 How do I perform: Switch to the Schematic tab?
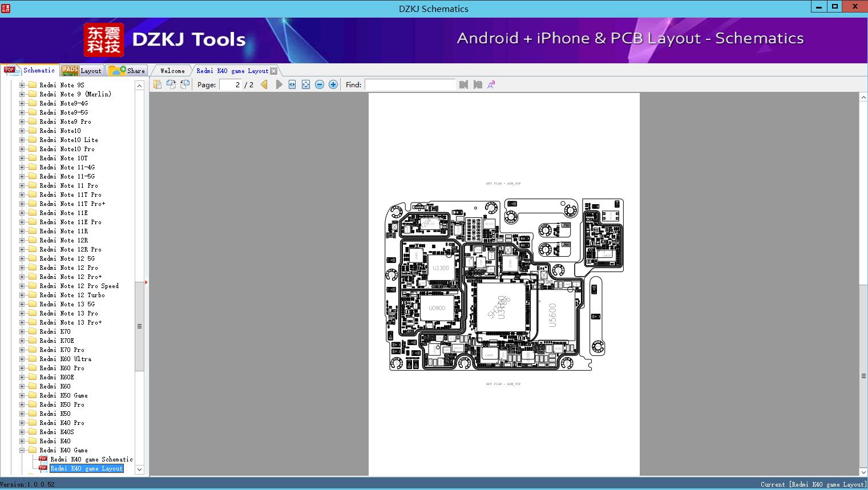click(30, 70)
